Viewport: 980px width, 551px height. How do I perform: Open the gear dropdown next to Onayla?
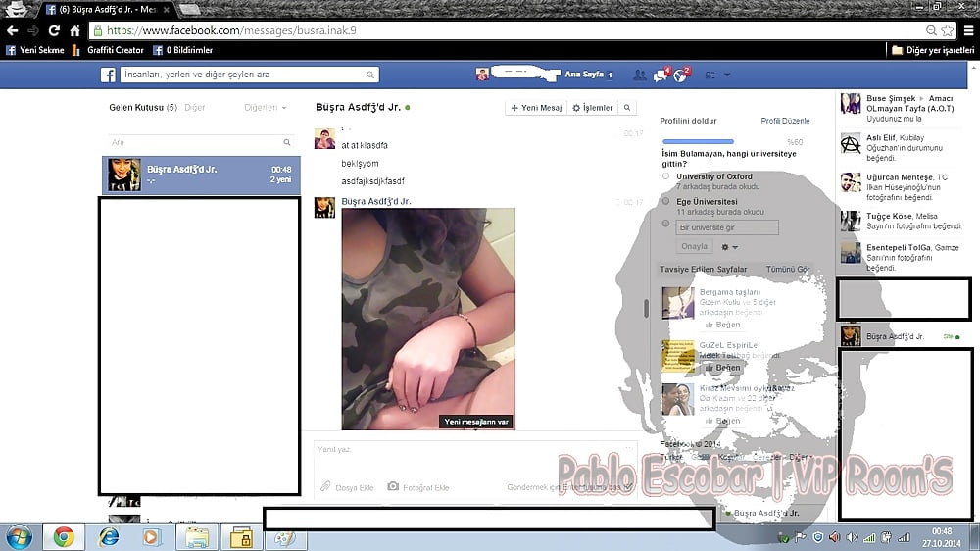(x=729, y=247)
